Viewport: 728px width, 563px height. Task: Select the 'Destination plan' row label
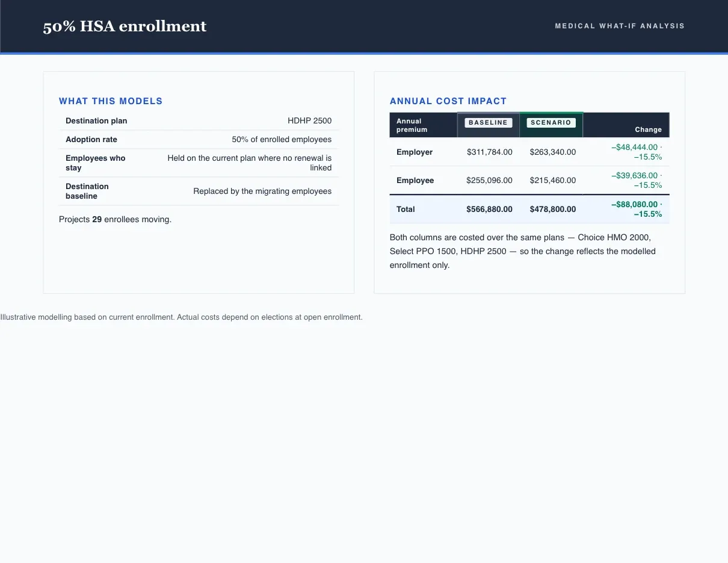coord(96,121)
